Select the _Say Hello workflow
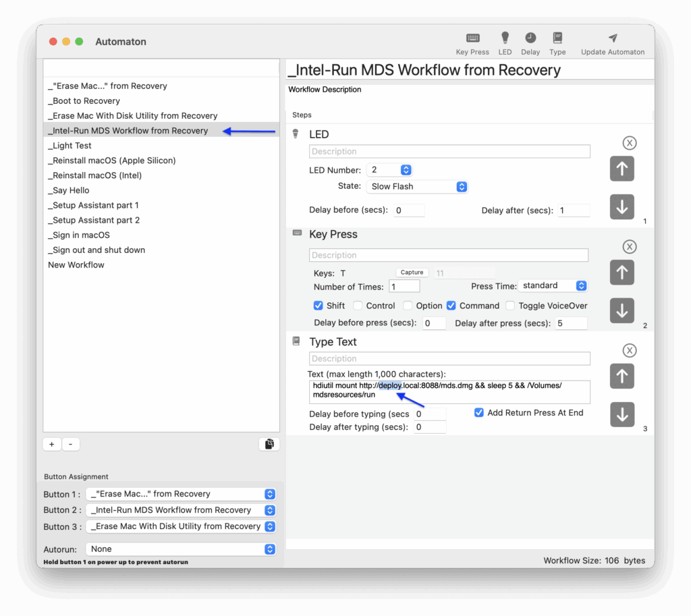This screenshot has height=616, width=691. point(161,190)
